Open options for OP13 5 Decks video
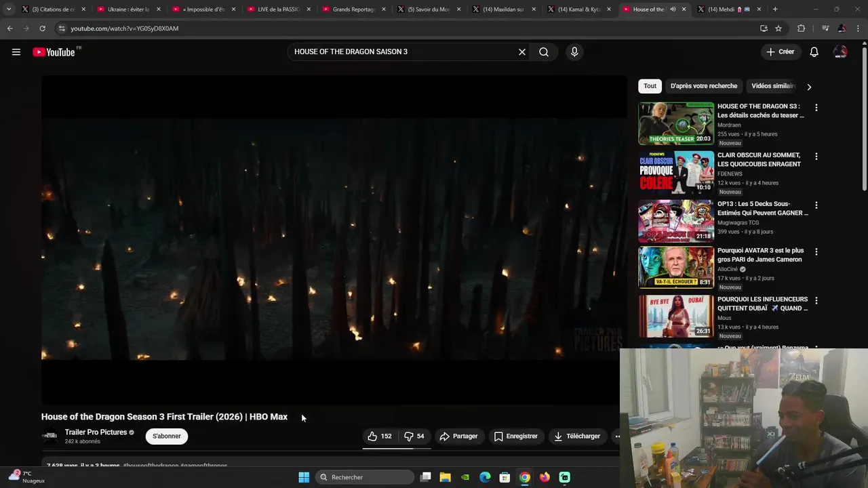 [816, 205]
